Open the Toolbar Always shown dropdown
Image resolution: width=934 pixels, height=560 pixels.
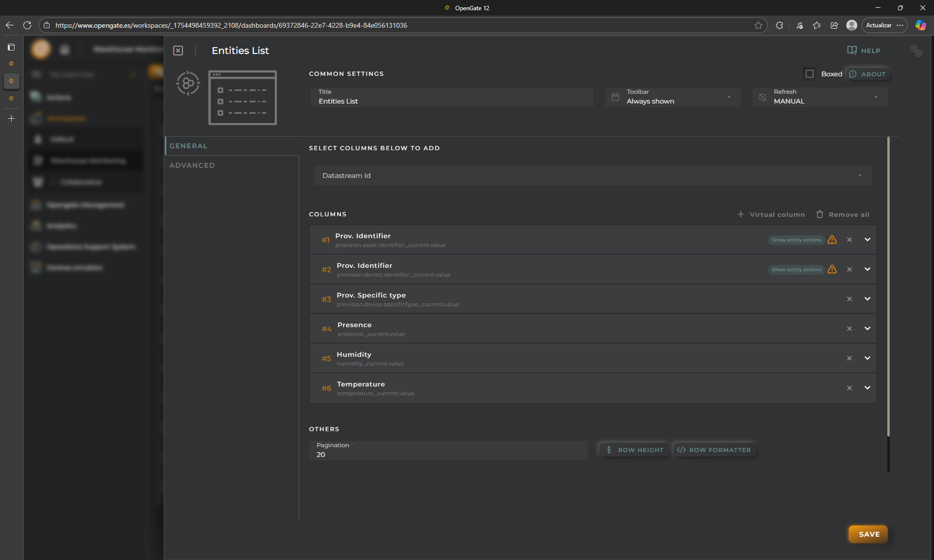[673, 97]
